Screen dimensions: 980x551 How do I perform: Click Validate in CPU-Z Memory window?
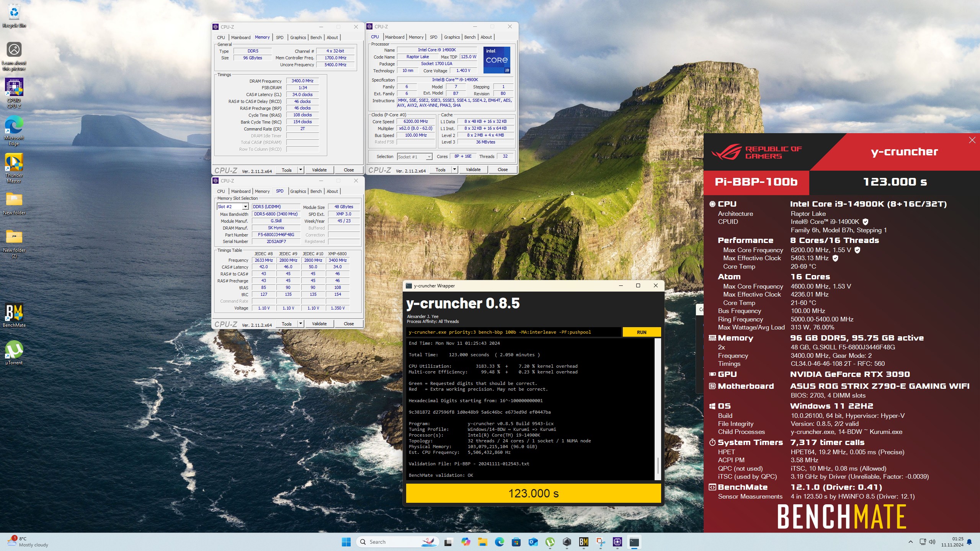[319, 170]
